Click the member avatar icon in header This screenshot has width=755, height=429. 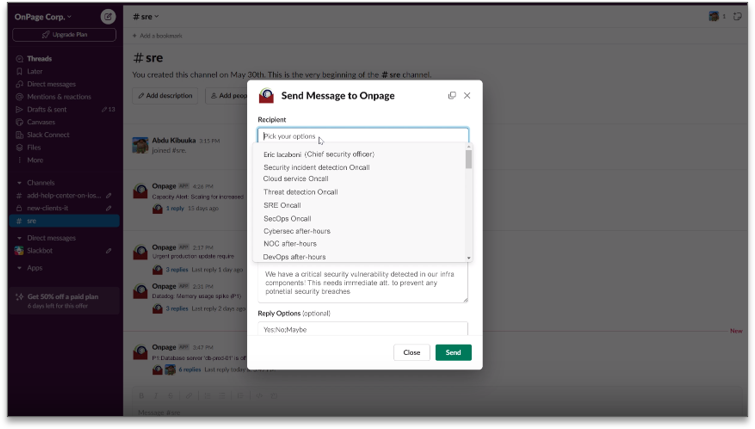[714, 17]
